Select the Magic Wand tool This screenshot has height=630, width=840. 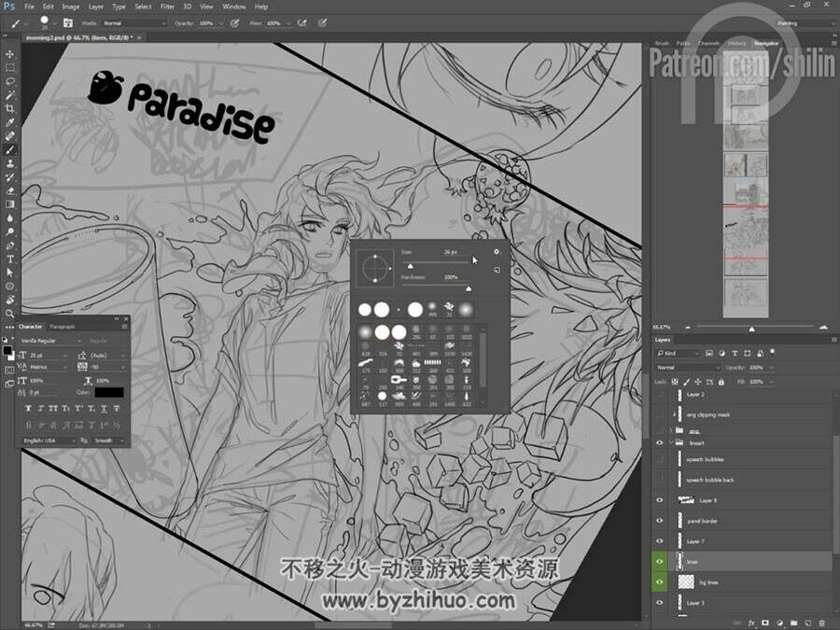(x=9, y=95)
